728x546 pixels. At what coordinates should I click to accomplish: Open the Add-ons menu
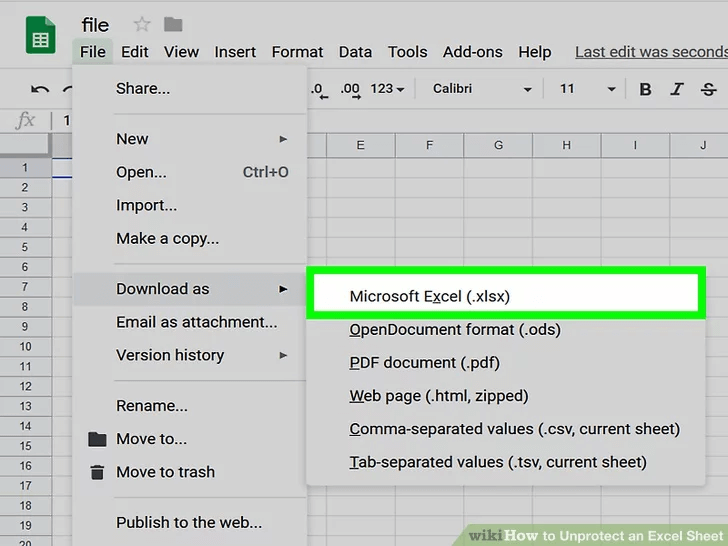pos(472,52)
